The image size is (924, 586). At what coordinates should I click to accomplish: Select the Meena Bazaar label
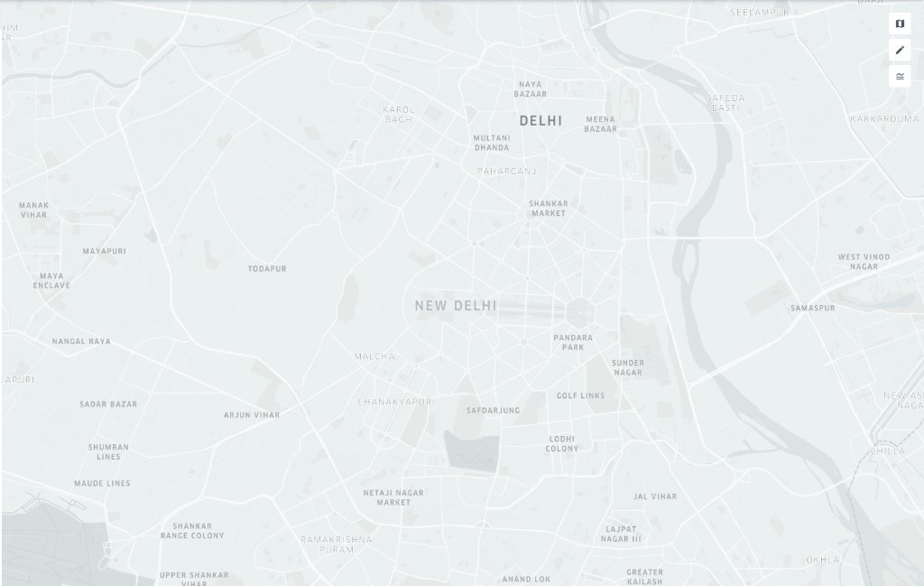click(600, 124)
